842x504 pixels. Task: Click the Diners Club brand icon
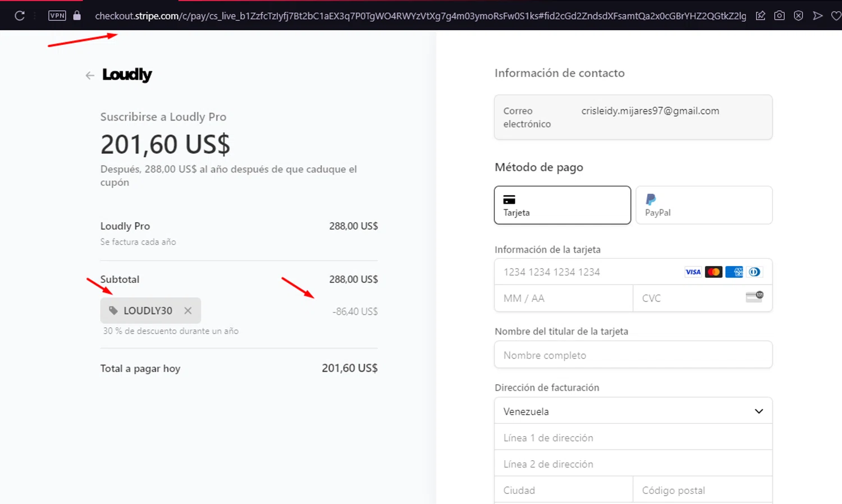click(754, 272)
